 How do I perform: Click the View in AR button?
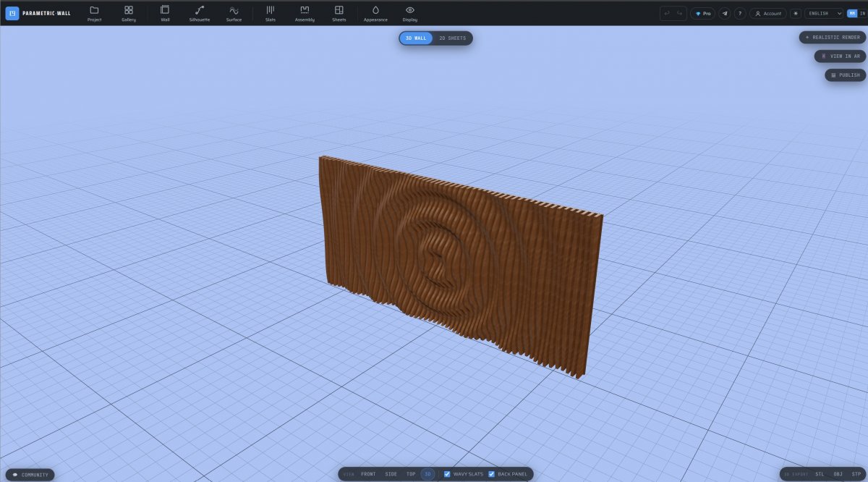coord(841,56)
